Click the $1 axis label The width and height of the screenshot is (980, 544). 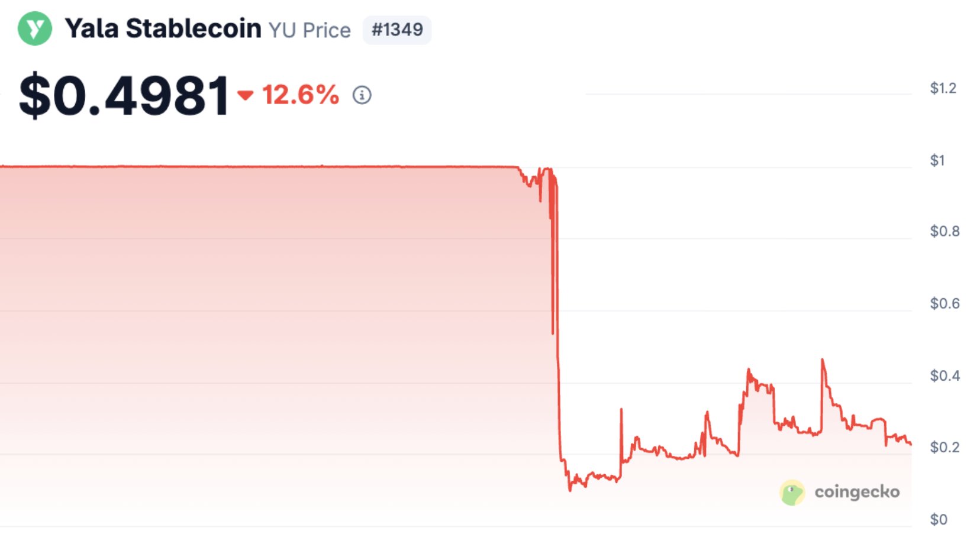click(937, 160)
